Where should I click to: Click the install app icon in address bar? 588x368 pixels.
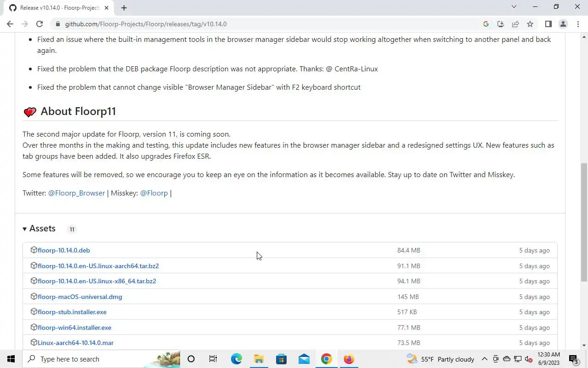501,24
